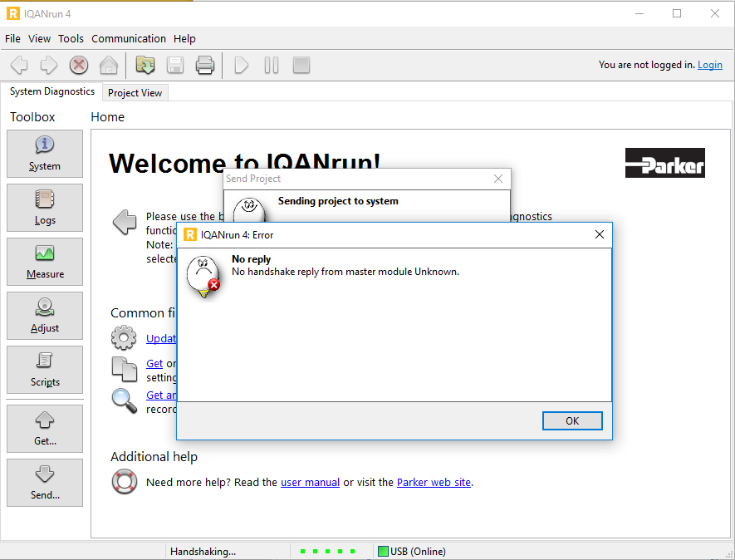Click the Save floppy disk toolbar icon
735x560 pixels.
click(x=175, y=65)
